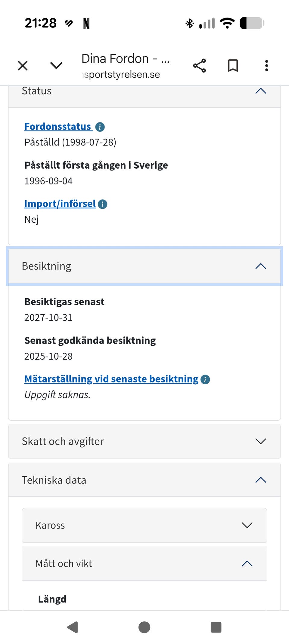Open the Fordonsstatus link

(58, 127)
